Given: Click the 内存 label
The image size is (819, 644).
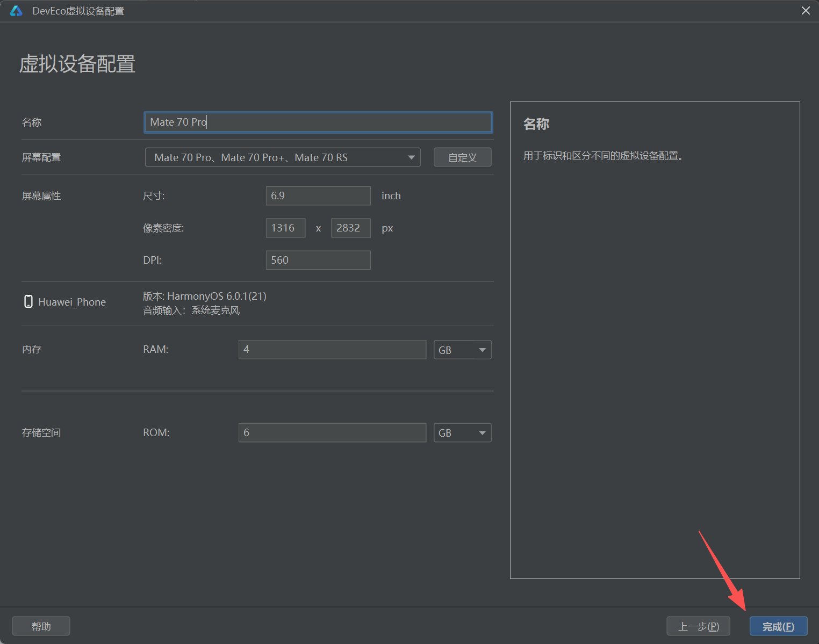Looking at the screenshot, I should point(32,350).
